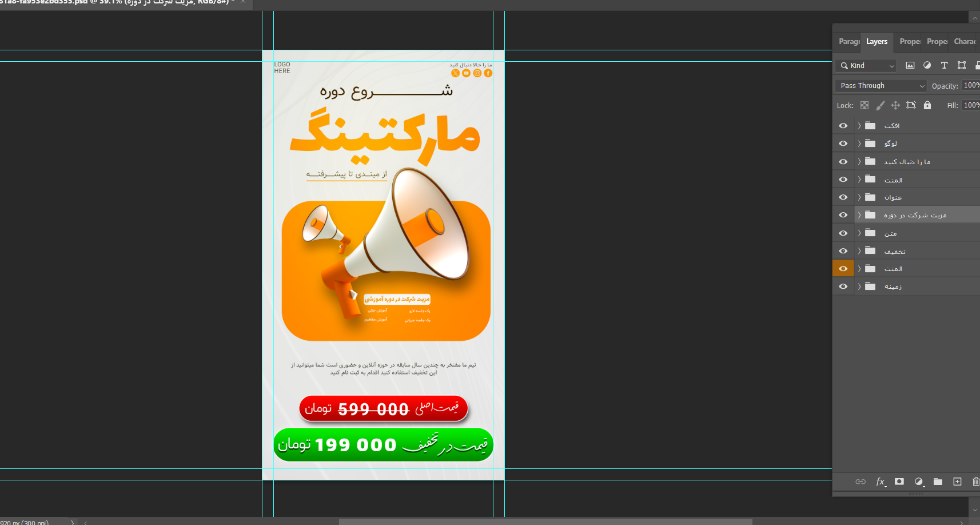Click the lock transparent pixels icon
The image size is (980, 525).
pos(865,105)
